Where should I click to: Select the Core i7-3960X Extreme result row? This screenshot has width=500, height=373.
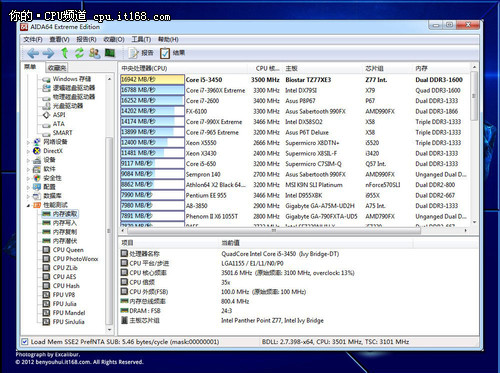click(294, 90)
